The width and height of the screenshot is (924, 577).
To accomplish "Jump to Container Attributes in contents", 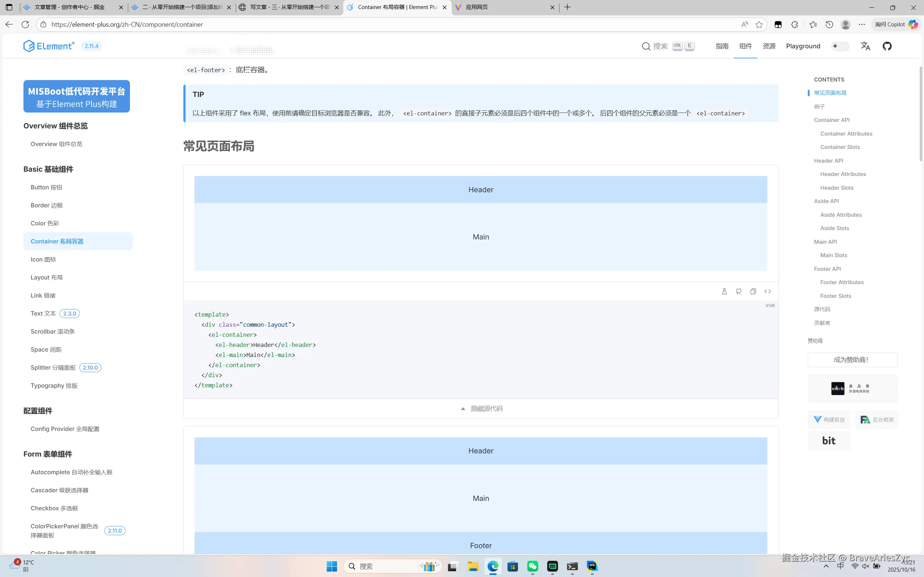I will click(846, 133).
